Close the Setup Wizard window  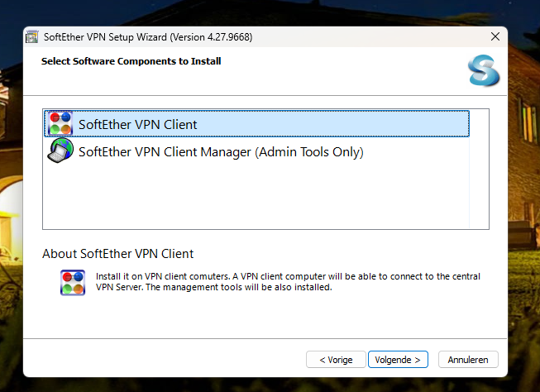(495, 37)
